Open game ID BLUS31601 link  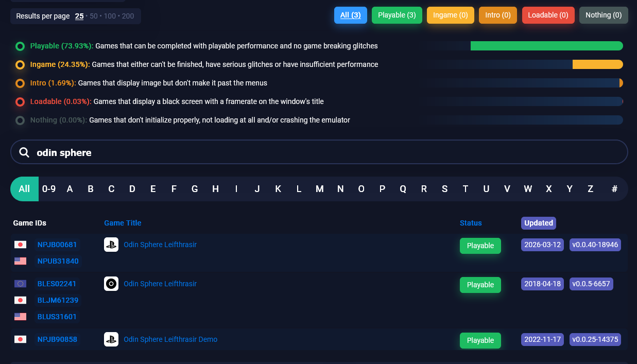[57, 317]
